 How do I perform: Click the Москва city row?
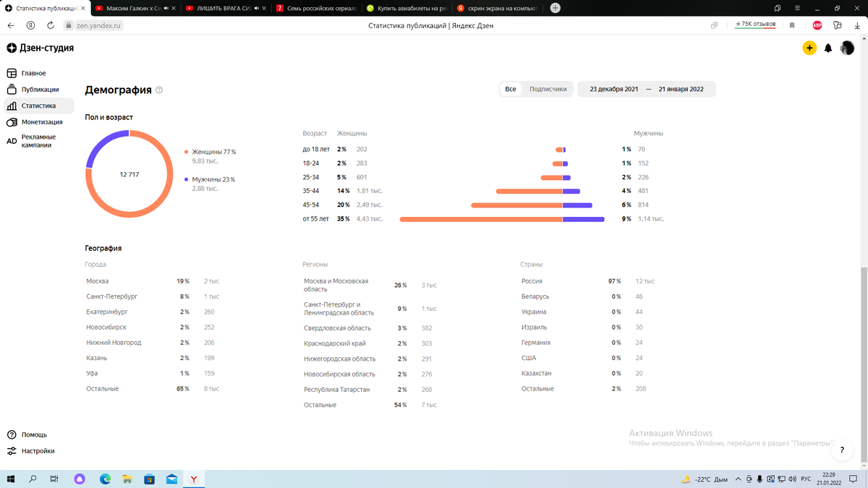point(153,281)
